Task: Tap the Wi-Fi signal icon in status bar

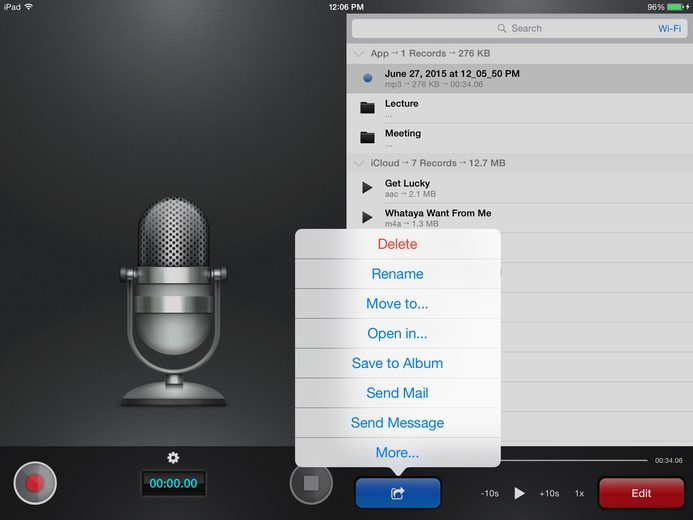Action: pyautogui.click(x=29, y=7)
